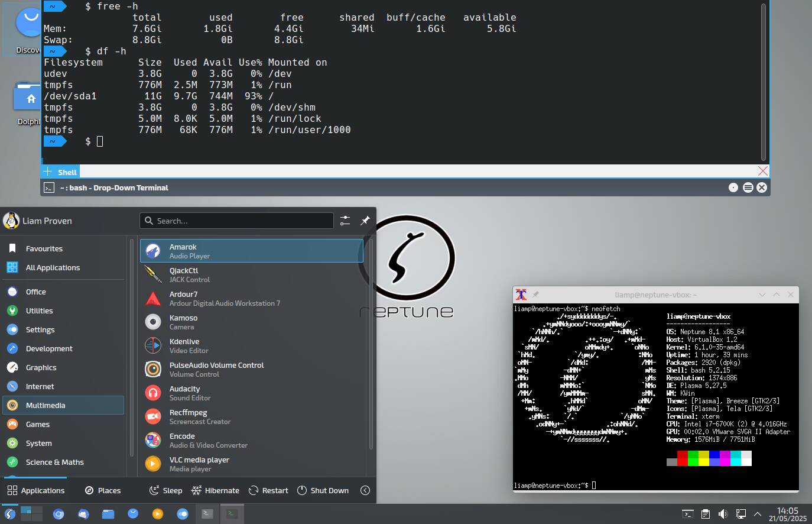Screen dimensions: 812x524
Task: Click the Shut Down button
Action: [x=323, y=490]
